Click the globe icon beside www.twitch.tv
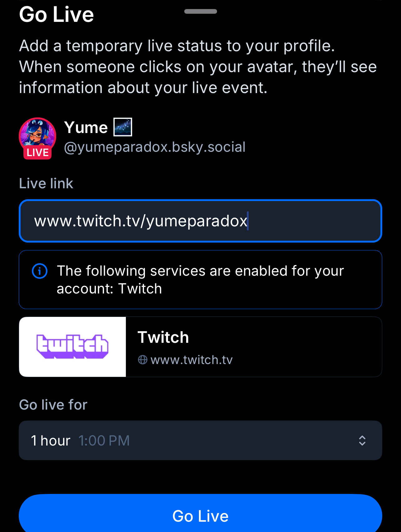 pyautogui.click(x=143, y=360)
